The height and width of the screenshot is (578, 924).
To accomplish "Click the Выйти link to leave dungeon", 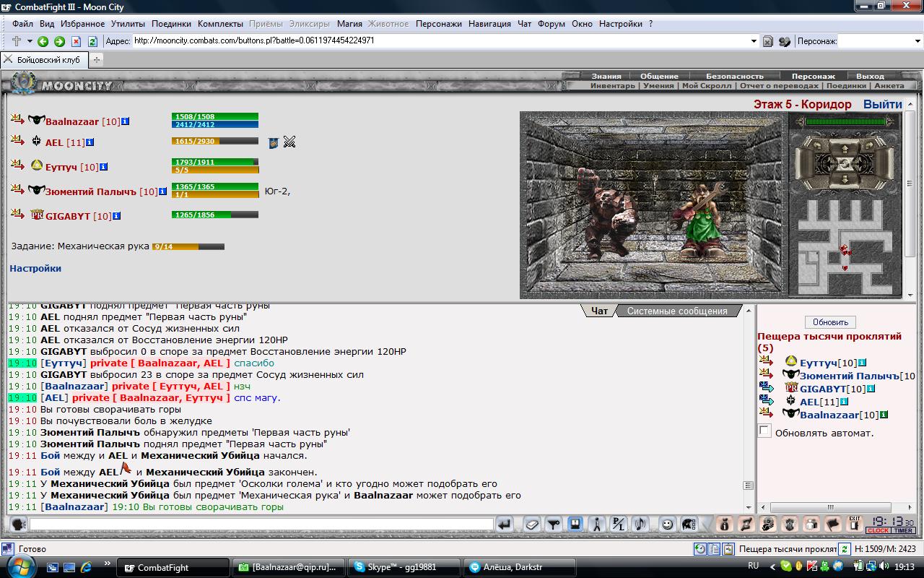I will 883,104.
